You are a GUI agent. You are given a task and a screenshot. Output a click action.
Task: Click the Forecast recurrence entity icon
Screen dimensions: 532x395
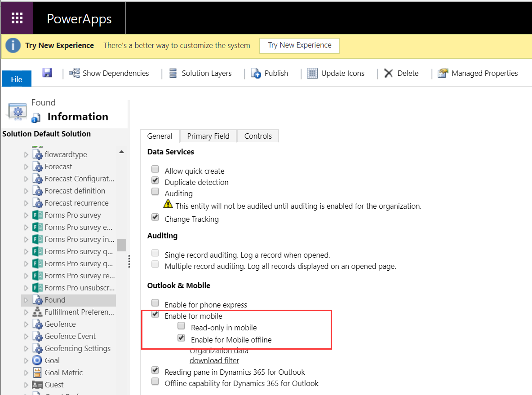tap(37, 203)
